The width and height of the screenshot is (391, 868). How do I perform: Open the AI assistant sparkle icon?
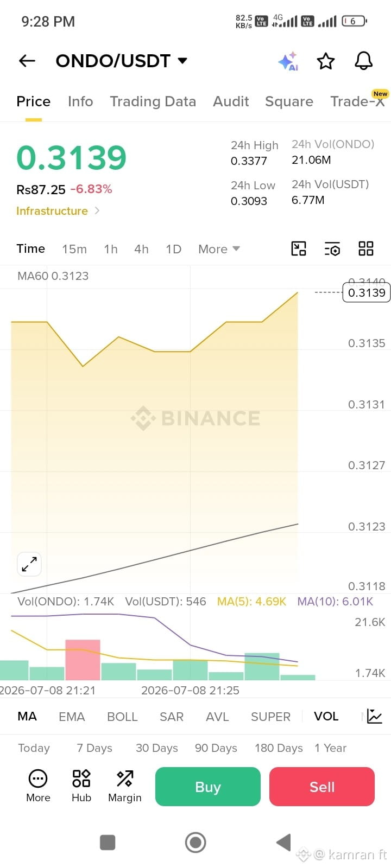(x=288, y=61)
